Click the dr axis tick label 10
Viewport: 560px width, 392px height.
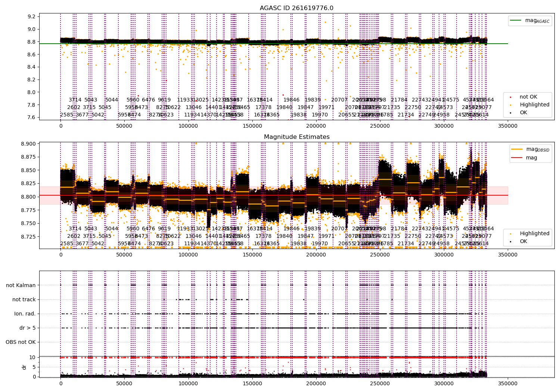(33, 357)
